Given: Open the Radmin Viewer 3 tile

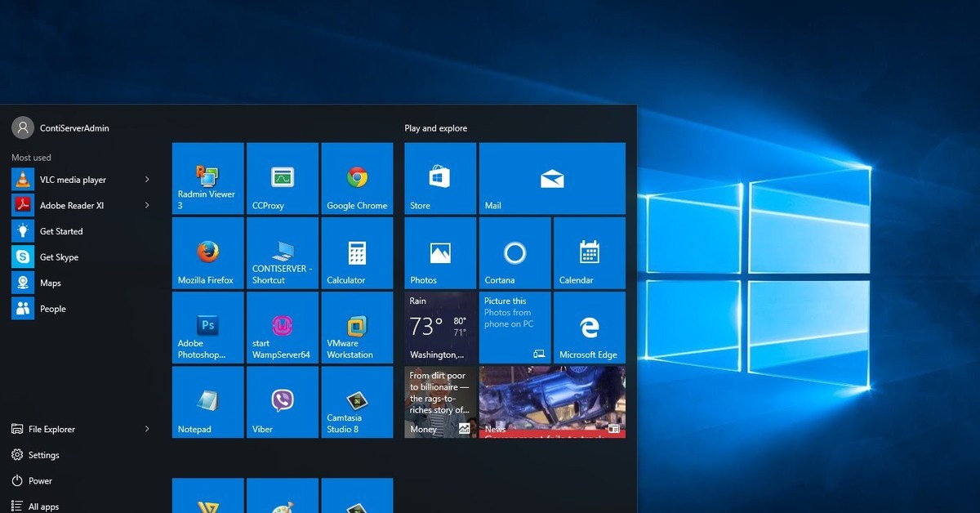Looking at the screenshot, I should (x=207, y=179).
